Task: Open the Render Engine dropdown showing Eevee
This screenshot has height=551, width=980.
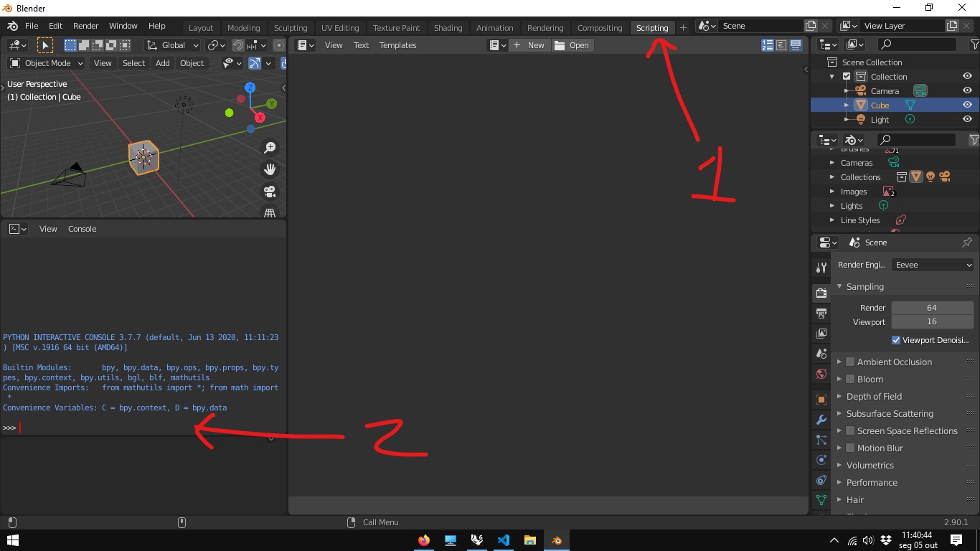Action: (933, 265)
